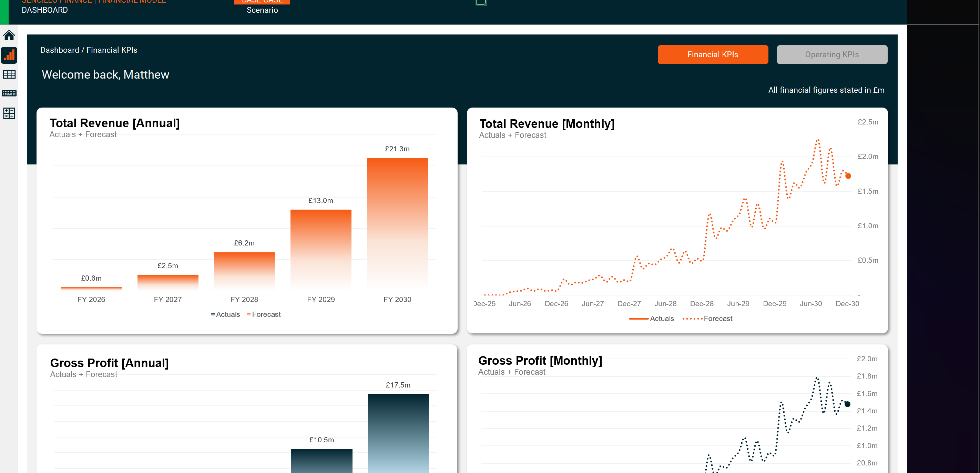The height and width of the screenshot is (473, 980).
Task: Select the Financial KPIs tab
Action: pos(713,54)
